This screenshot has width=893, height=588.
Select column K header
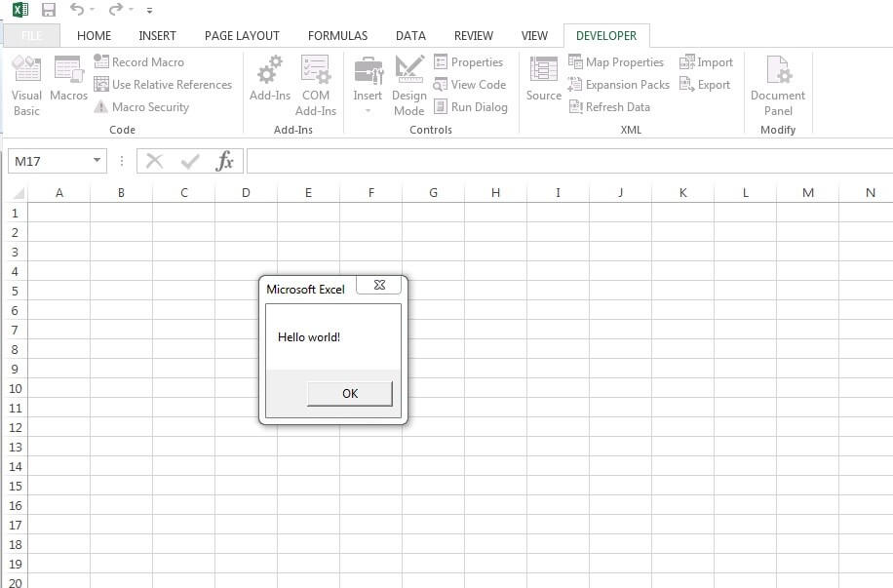pos(682,192)
